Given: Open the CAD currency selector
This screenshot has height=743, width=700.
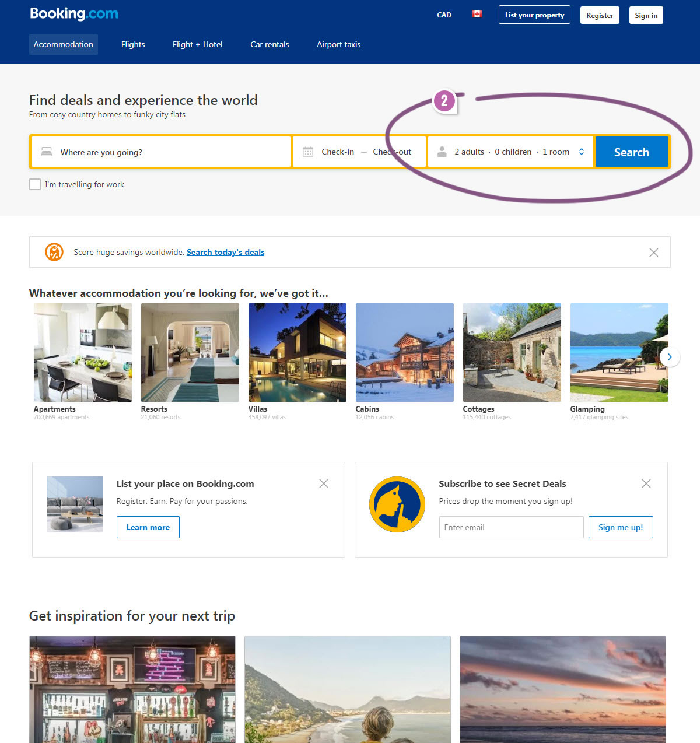Looking at the screenshot, I should coord(444,15).
